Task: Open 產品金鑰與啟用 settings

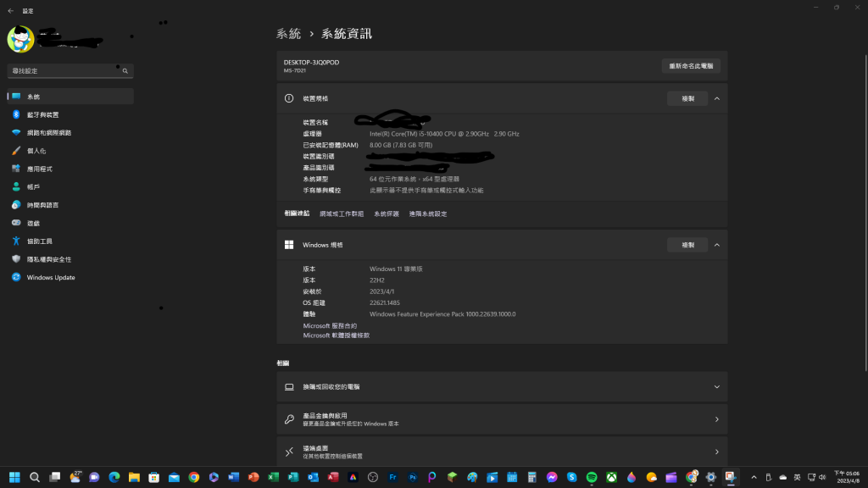Action: click(x=502, y=419)
